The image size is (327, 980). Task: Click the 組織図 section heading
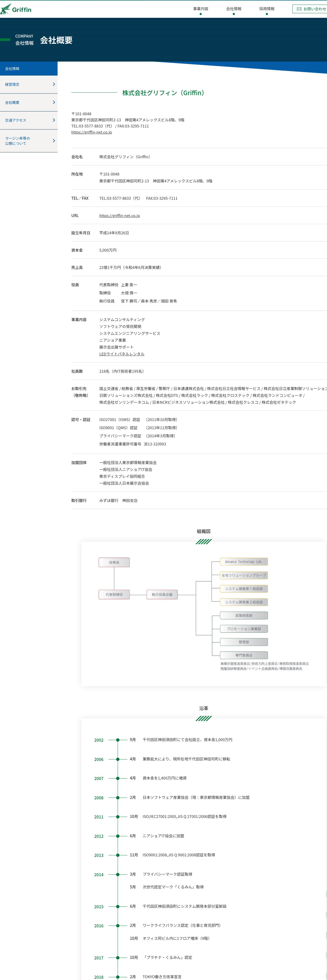pos(204,531)
